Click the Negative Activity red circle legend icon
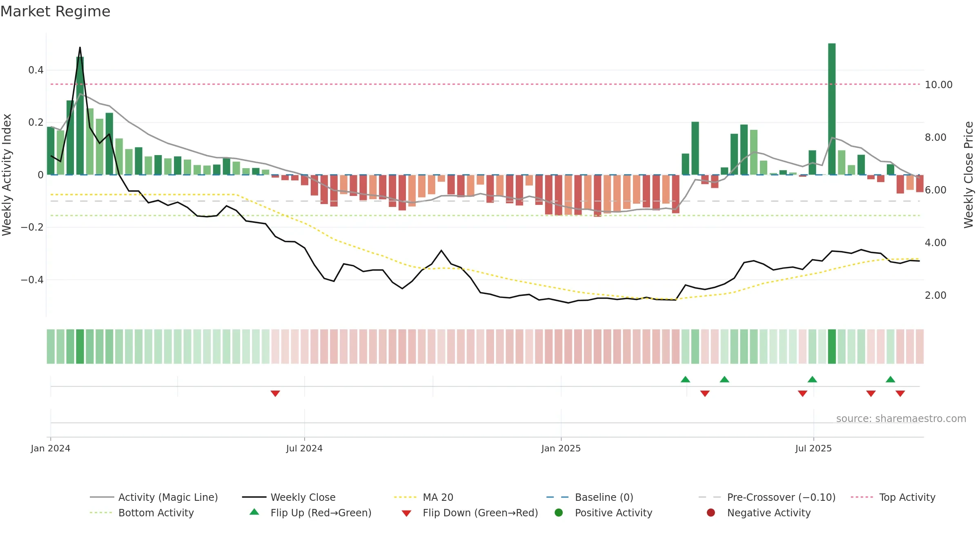 pyautogui.click(x=711, y=513)
